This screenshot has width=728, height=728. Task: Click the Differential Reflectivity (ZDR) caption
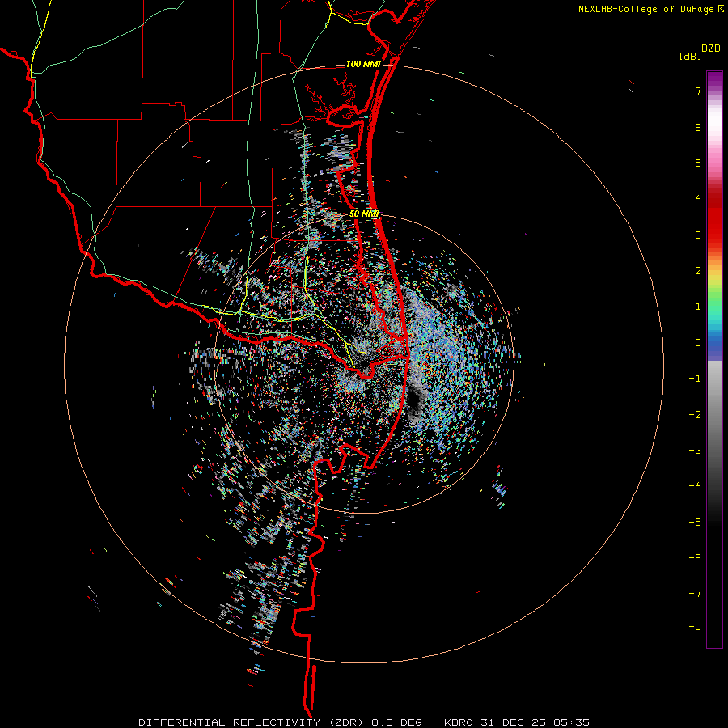tap(253, 722)
